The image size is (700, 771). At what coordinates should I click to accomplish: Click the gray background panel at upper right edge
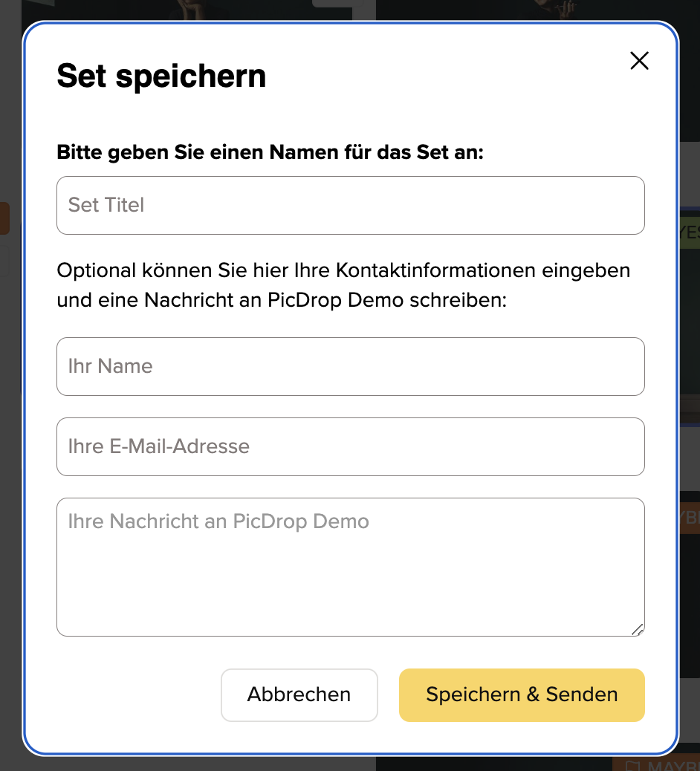tap(690, 174)
